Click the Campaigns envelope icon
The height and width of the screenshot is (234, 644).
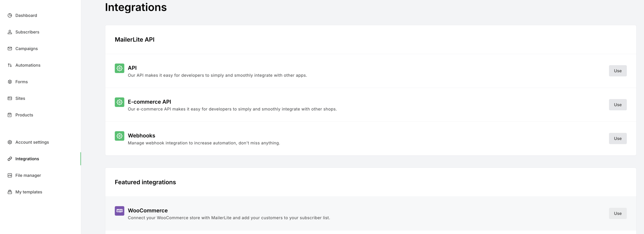click(x=10, y=48)
